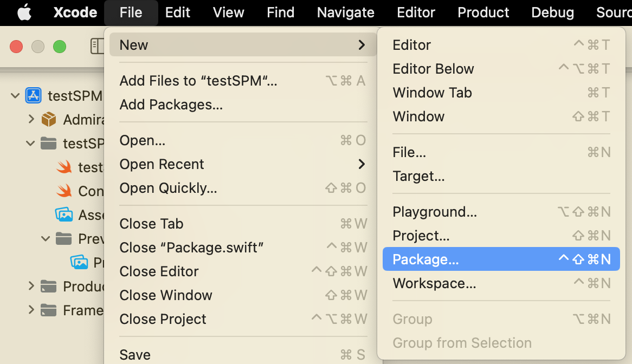Screen dimensions: 632x364
Task: Expand the Produc folder group
Action: [31, 287]
